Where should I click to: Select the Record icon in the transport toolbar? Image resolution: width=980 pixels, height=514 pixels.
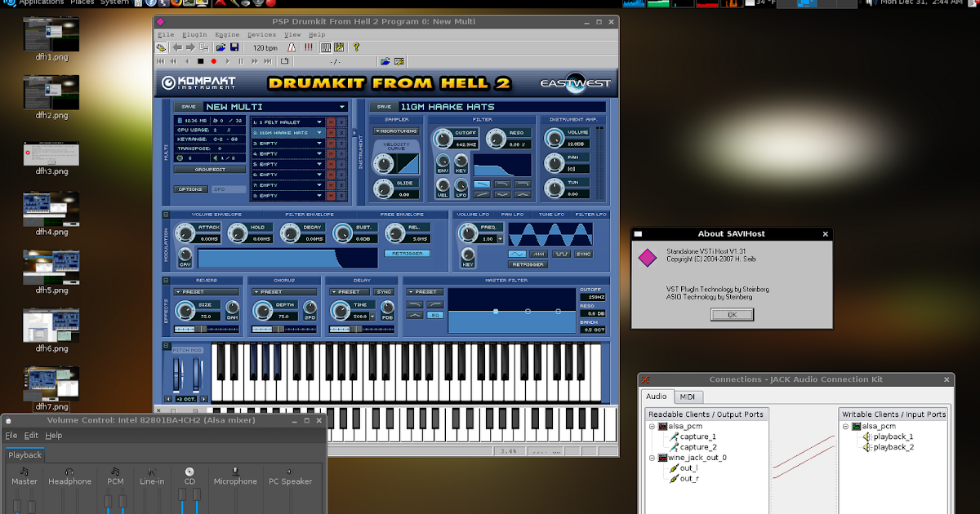[x=214, y=60]
